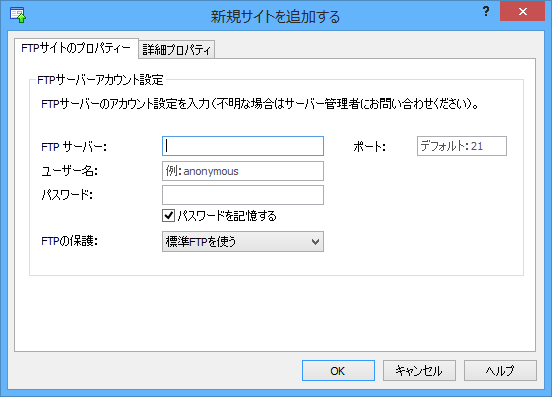Click the ユーザー名 field showing 例: anonymous
The image size is (552, 397).
pos(243,171)
